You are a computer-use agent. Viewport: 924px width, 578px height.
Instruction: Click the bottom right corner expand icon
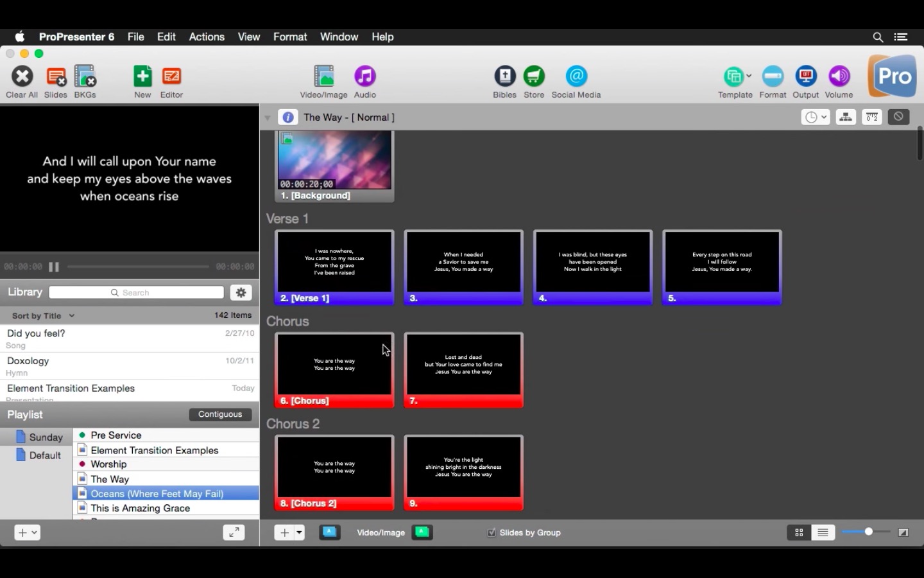pos(903,532)
